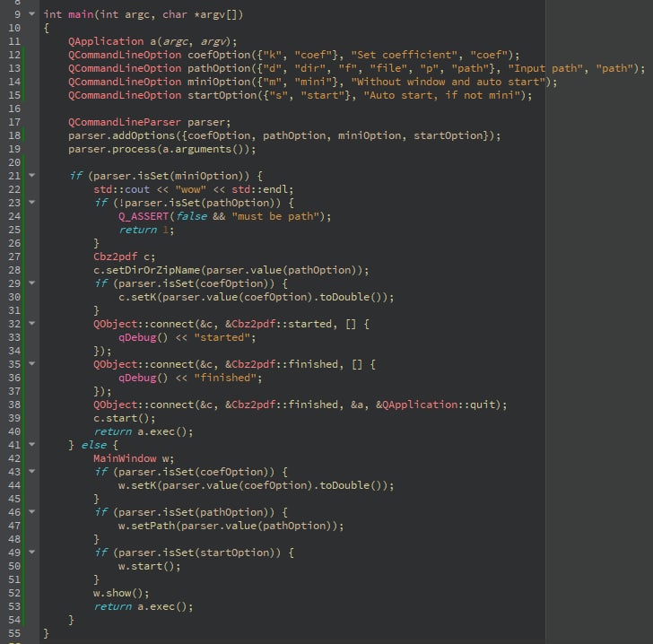Click the w.setK call on line 44

tap(257, 485)
